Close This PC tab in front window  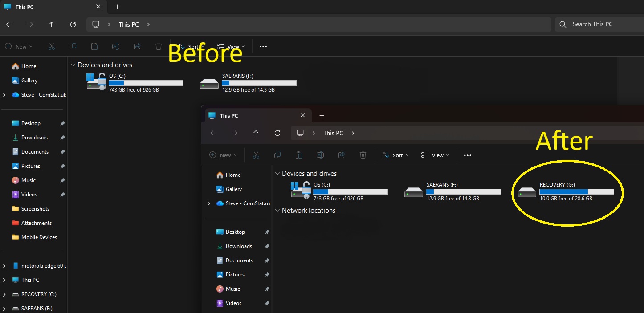point(303,116)
